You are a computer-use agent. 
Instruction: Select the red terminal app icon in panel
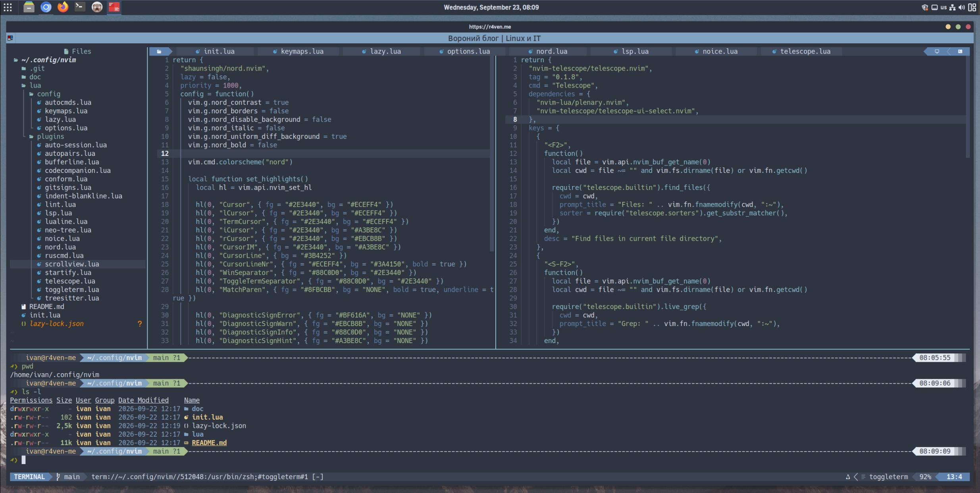(x=114, y=7)
